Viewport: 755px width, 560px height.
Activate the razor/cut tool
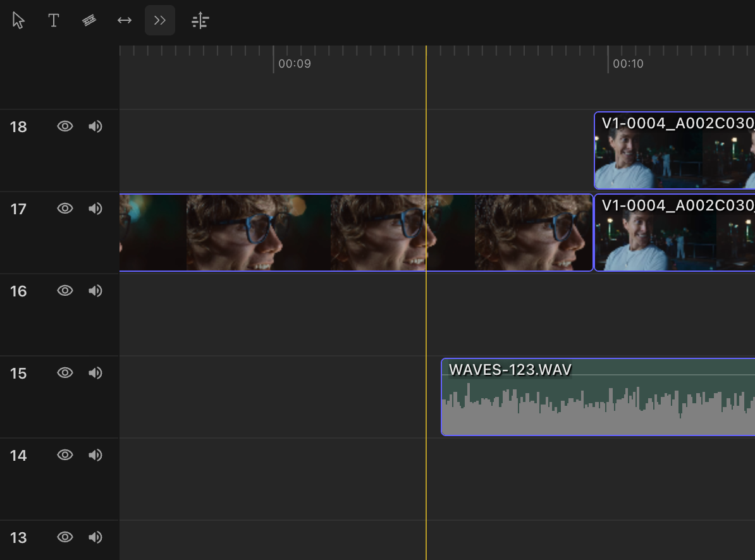89,20
